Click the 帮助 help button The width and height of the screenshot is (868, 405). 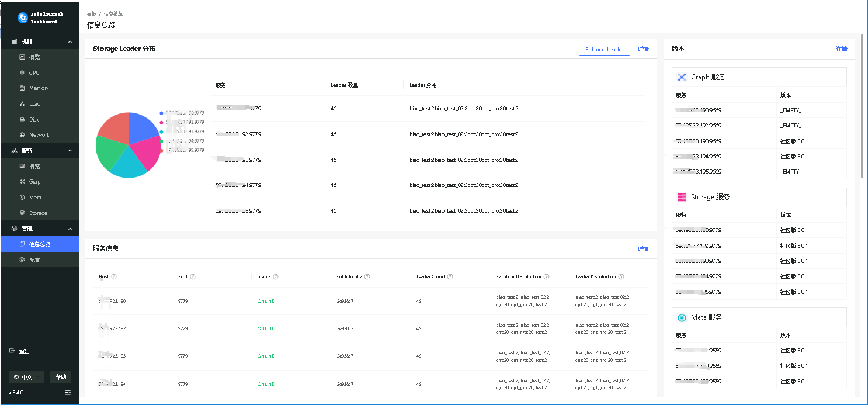click(x=61, y=377)
